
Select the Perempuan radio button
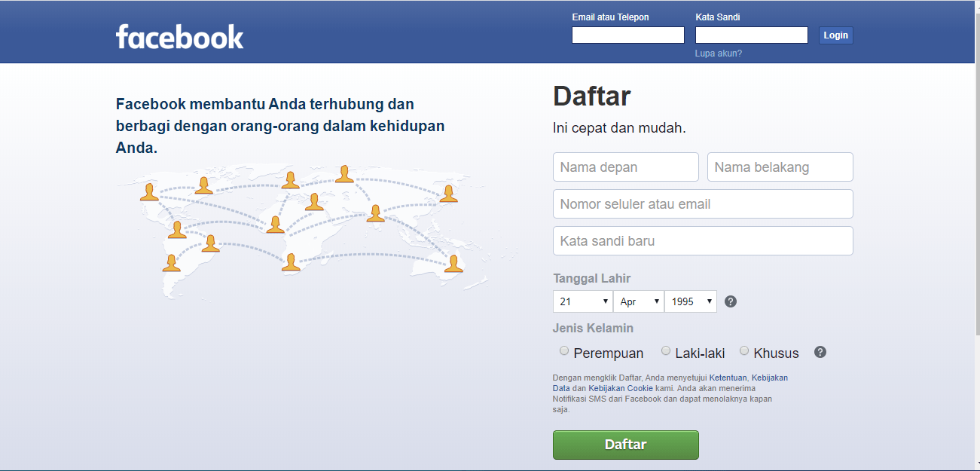tap(564, 351)
